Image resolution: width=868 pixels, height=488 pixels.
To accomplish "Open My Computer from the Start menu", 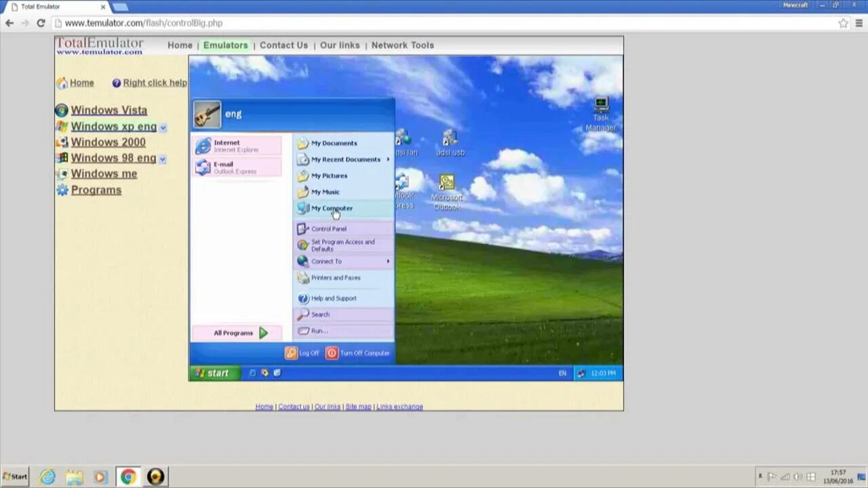I will (x=332, y=208).
